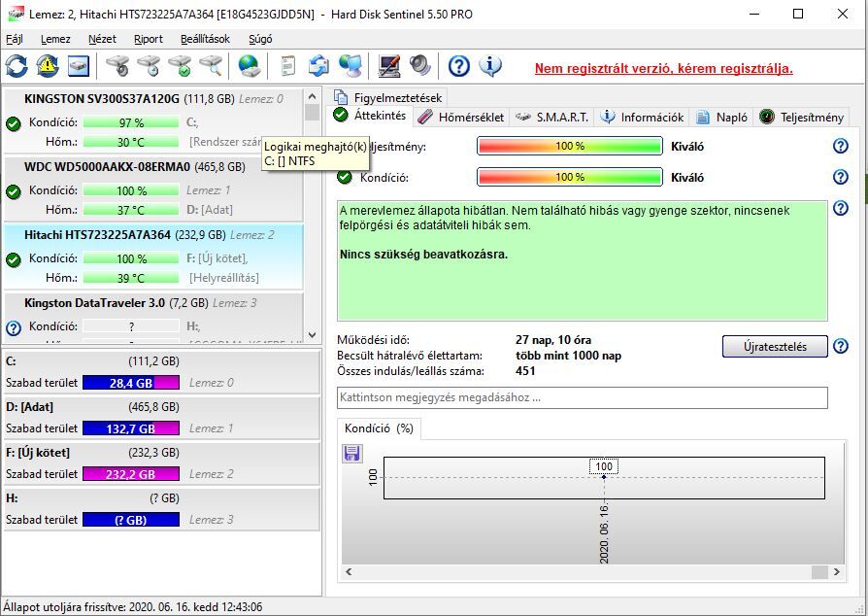Click the Kondíció 100 % gradient bar in overview
The height and width of the screenshot is (616, 868).
click(570, 177)
